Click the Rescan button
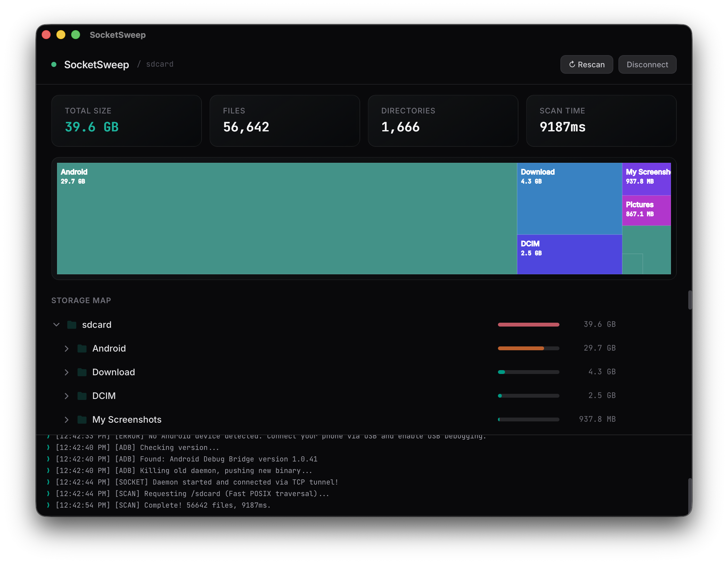 point(586,64)
